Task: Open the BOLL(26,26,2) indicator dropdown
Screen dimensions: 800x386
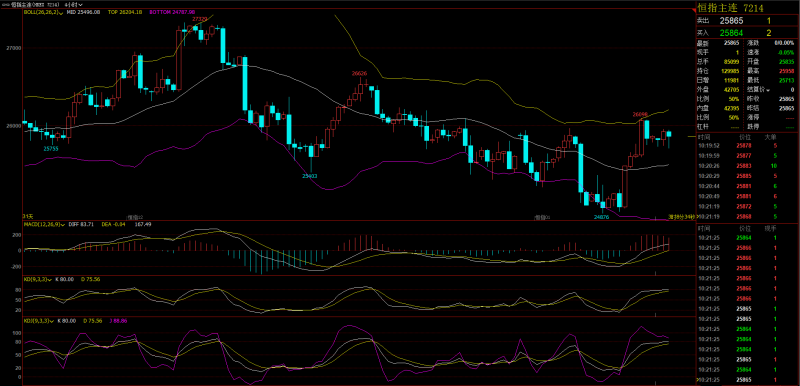Action: click(x=61, y=13)
